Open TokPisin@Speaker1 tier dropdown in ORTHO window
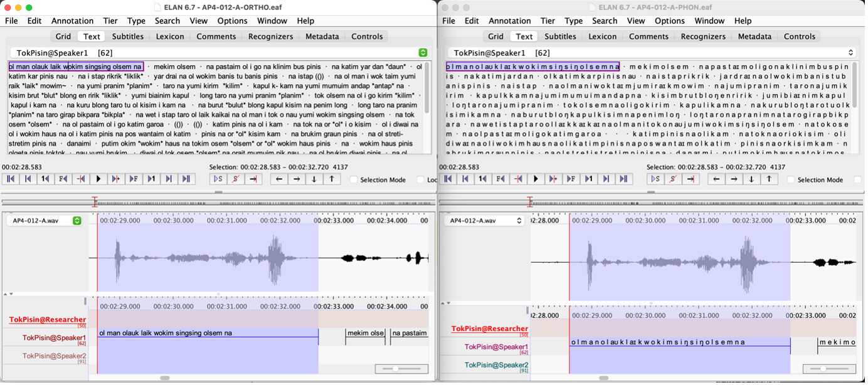The height and width of the screenshot is (385, 868). tap(219, 53)
